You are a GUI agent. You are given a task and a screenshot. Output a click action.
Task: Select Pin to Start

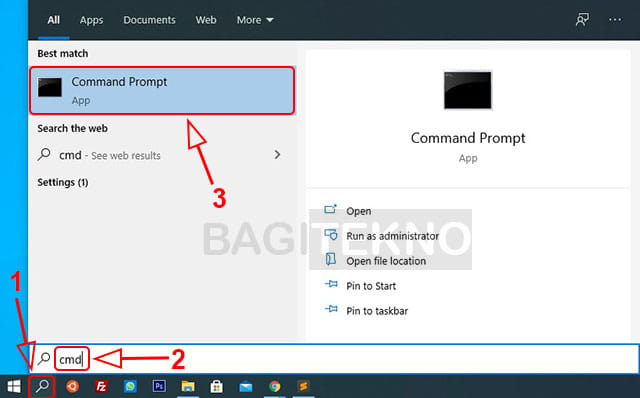pos(371,286)
